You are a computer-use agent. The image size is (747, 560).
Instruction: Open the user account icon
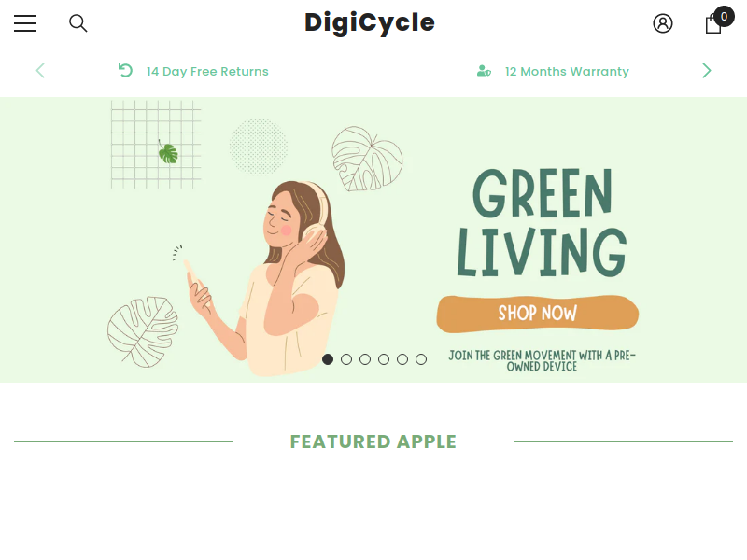663,23
